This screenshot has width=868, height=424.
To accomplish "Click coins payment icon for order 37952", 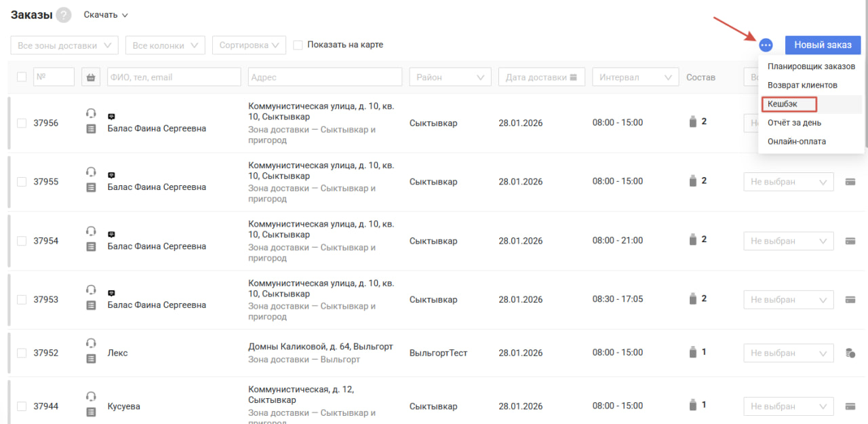I will coord(850,353).
